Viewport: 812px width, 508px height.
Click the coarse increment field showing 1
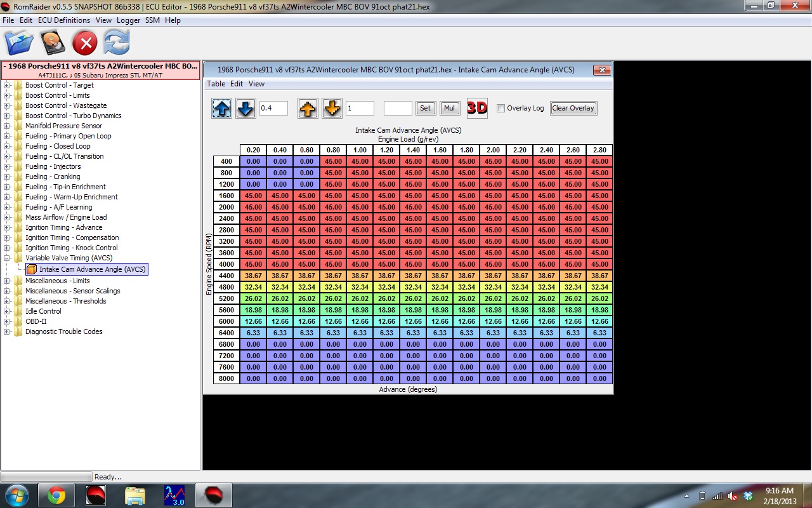click(360, 108)
